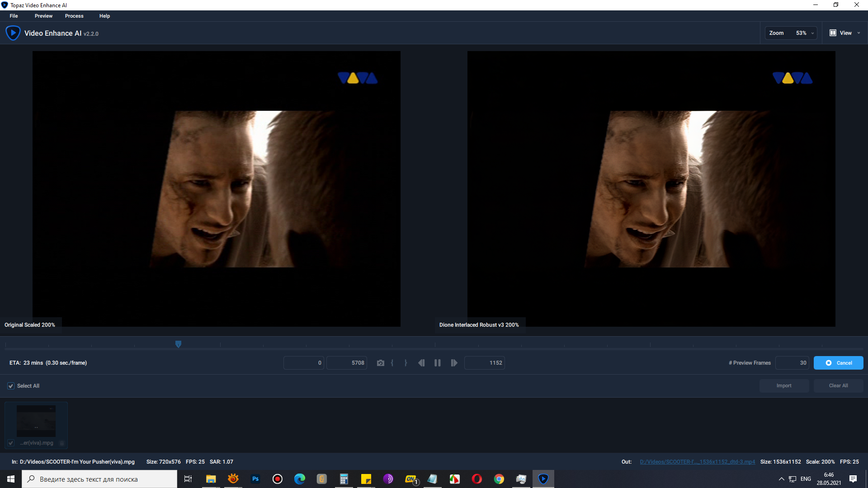Click the Dione Interlaced Robust v3 200% label

[x=479, y=325]
